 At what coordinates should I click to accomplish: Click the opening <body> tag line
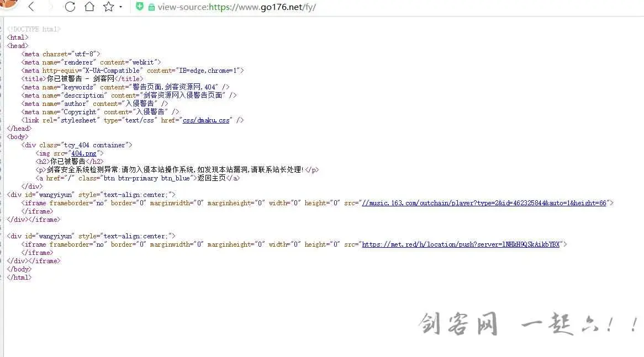[x=18, y=137]
